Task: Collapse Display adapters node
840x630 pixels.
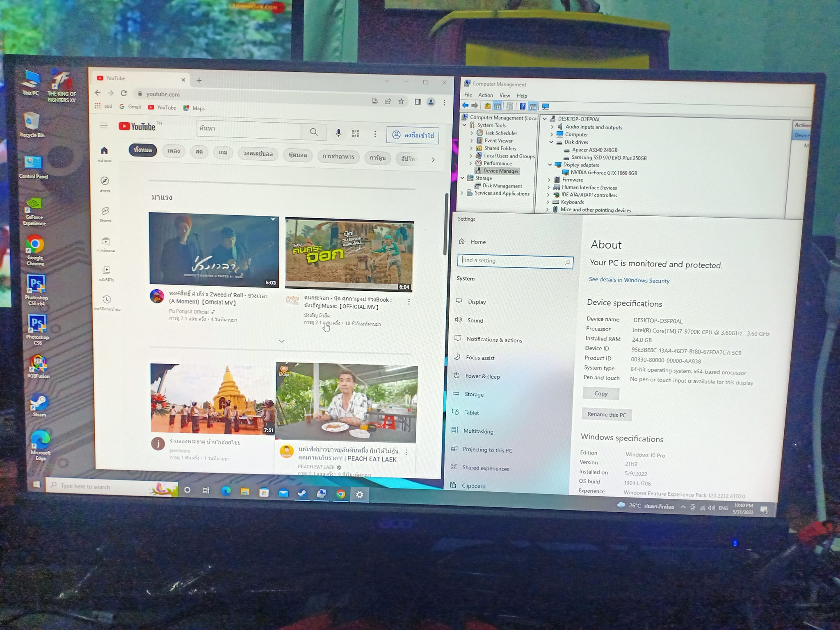Action: [550, 164]
